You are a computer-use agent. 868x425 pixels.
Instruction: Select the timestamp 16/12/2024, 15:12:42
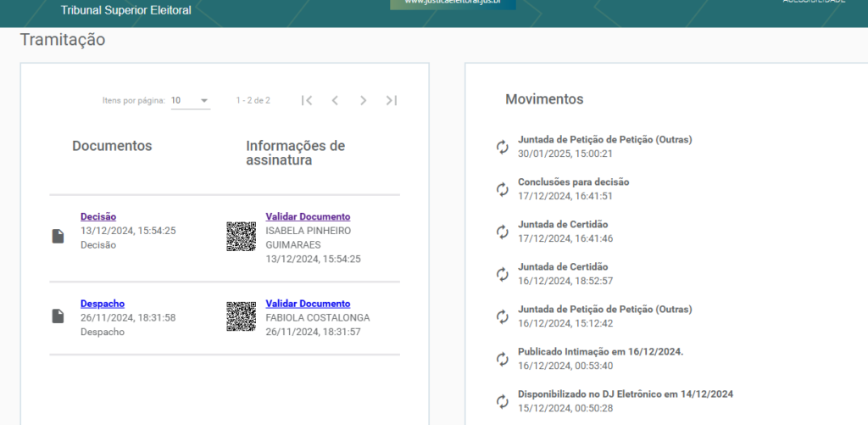click(565, 323)
